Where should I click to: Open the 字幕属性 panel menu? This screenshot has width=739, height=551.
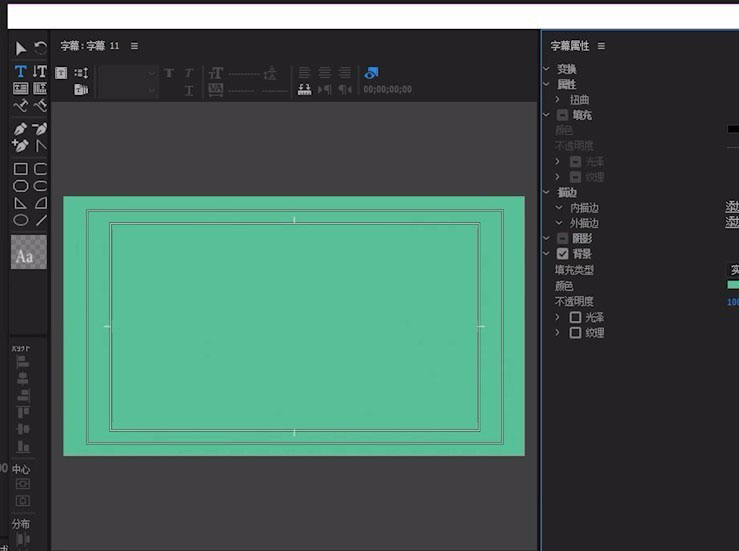tap(601, 46)
